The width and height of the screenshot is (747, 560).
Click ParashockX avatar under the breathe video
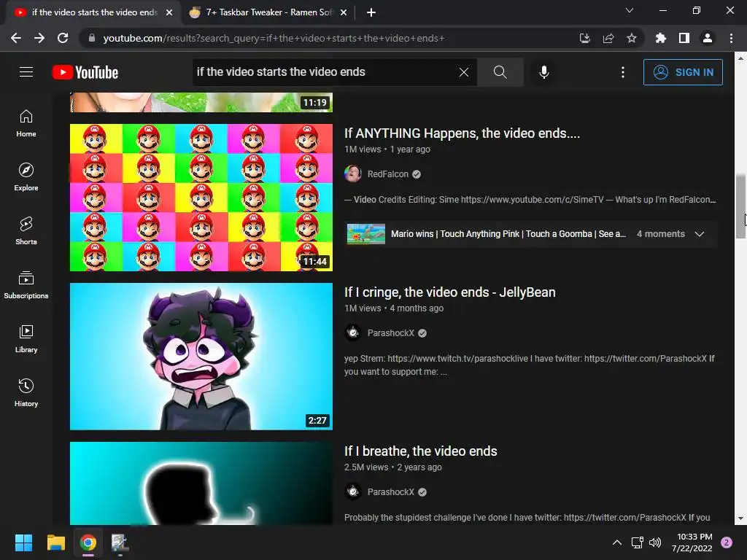tap(353, 492)
